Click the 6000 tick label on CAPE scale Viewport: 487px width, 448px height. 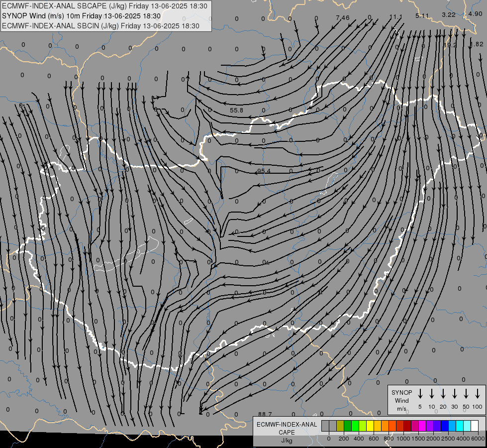478,439
